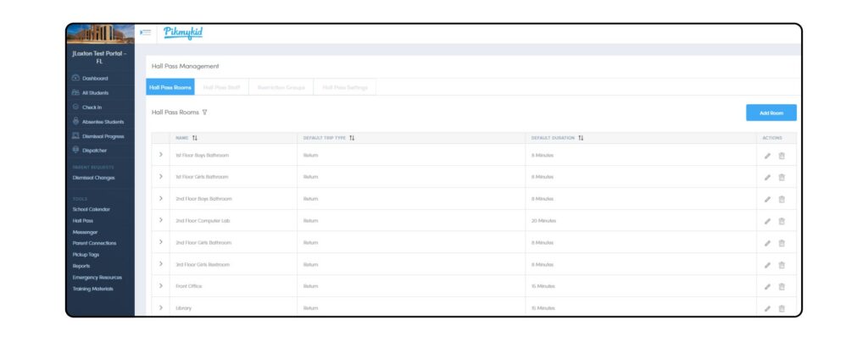The width and height of the screenshot is (868, 342).
Task: Expand the Front Office row details
Action: pyautogui.click(x=160, y=286)
